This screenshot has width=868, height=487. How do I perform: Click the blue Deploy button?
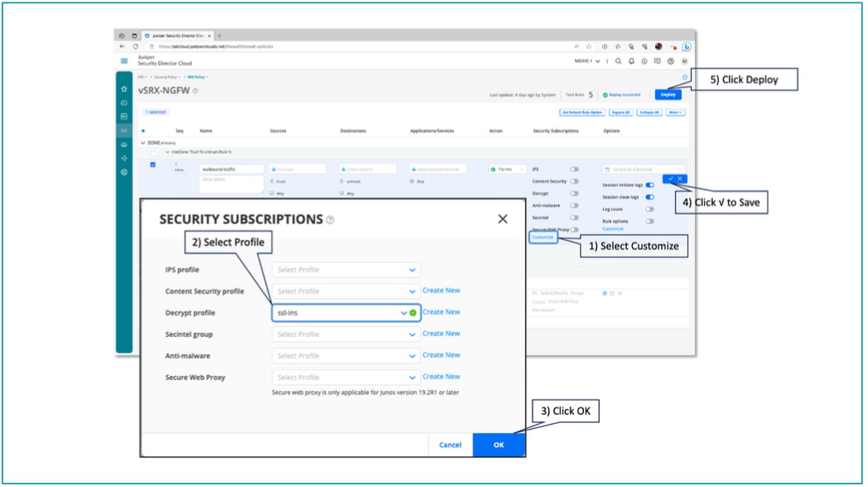pos(668,94)
